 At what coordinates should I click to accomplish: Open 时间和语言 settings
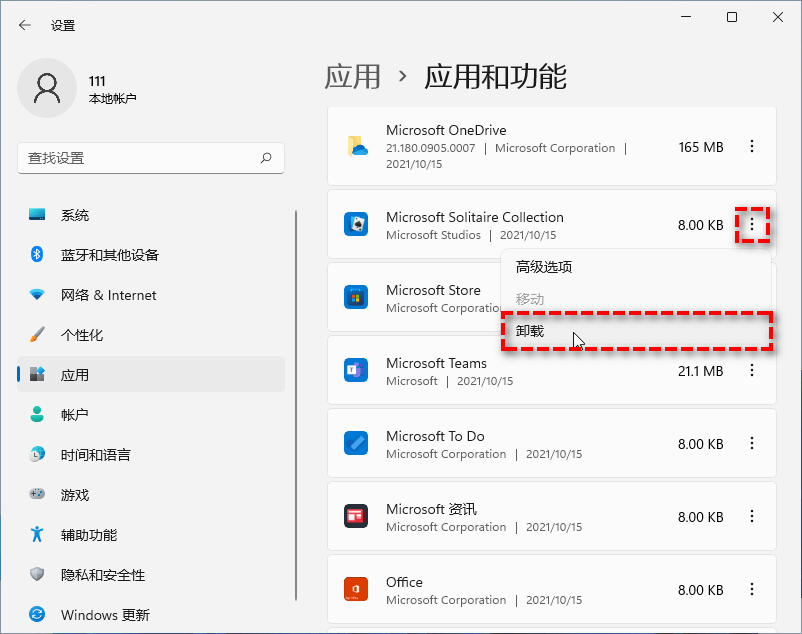(x=151, y=455)
